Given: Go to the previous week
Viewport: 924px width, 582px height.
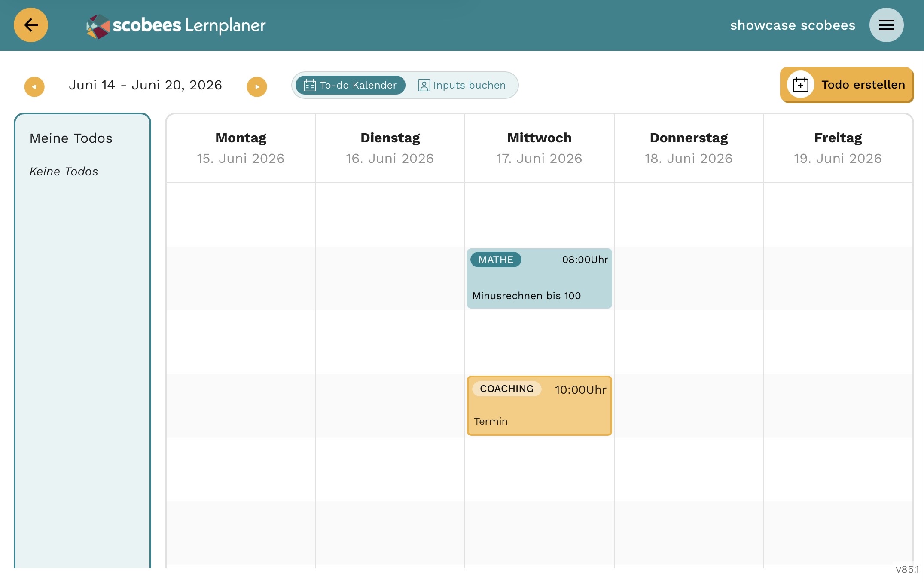Looking at the screenshot, I should coord(34,87).
